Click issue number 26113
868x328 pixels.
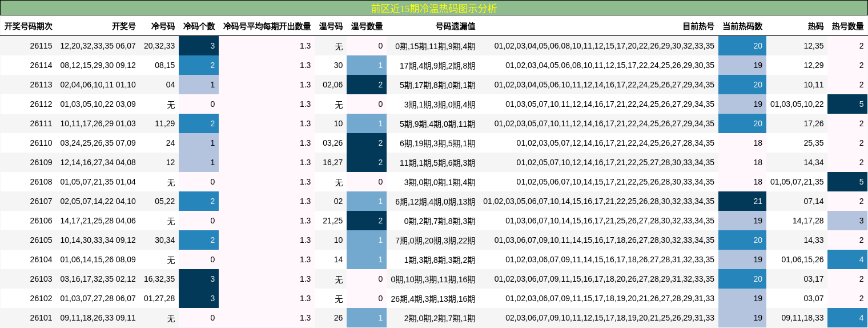(41, 85)
